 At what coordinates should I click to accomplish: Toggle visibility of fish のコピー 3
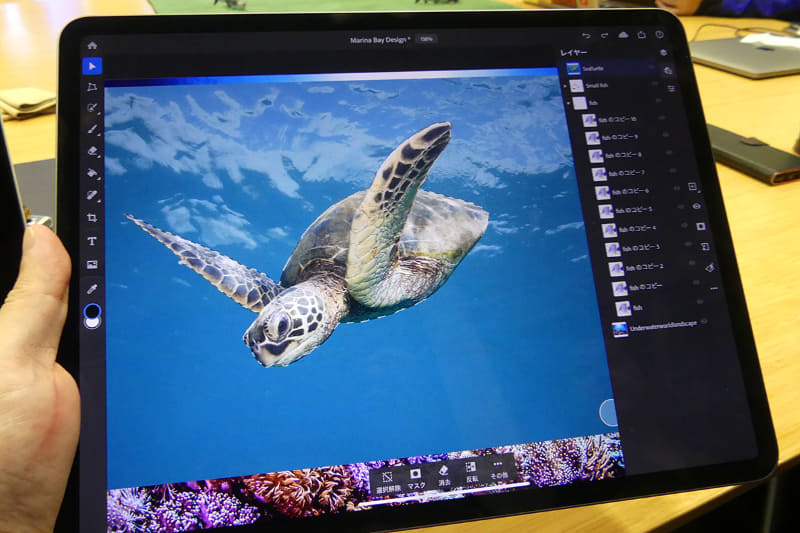(688, 245)
